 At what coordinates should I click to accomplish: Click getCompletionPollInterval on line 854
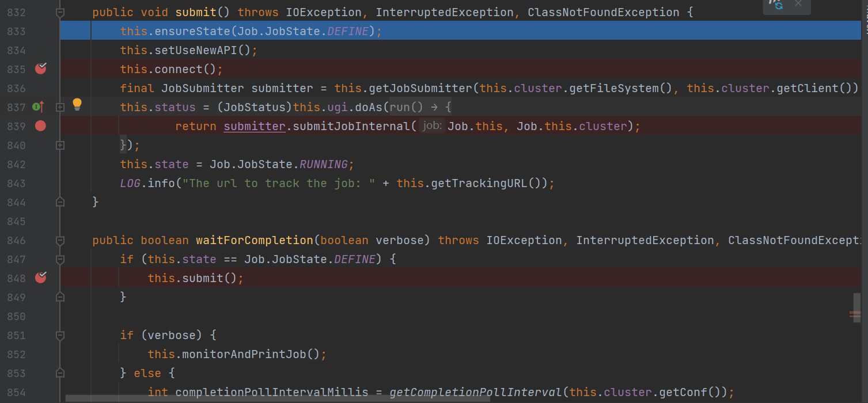coord(476,392)
